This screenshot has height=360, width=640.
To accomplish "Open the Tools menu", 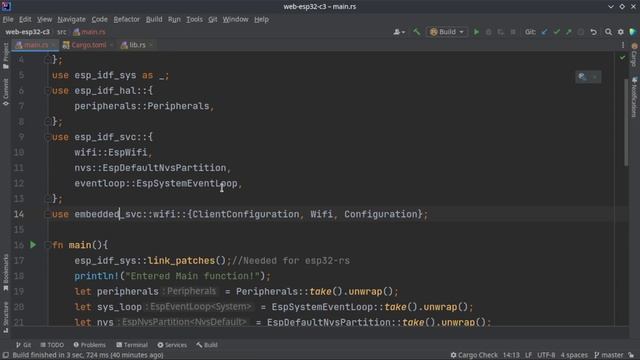I will pos(194,19).
